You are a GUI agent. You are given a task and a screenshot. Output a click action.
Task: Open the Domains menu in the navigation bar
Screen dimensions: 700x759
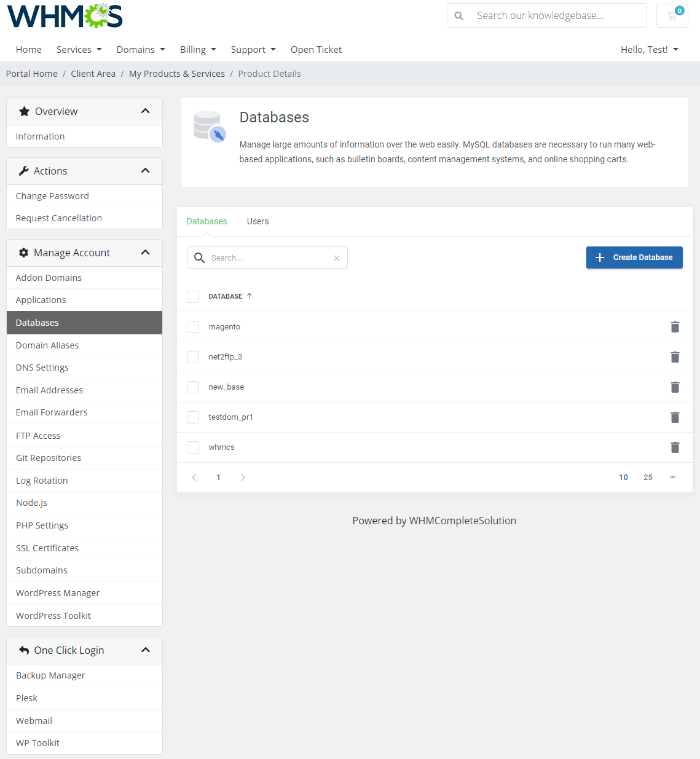pos(140,49)
